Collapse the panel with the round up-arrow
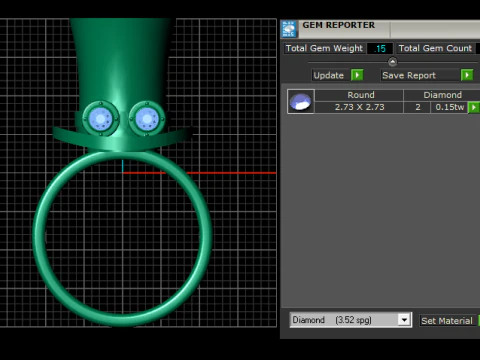The image size is (480, 360). 392,62
